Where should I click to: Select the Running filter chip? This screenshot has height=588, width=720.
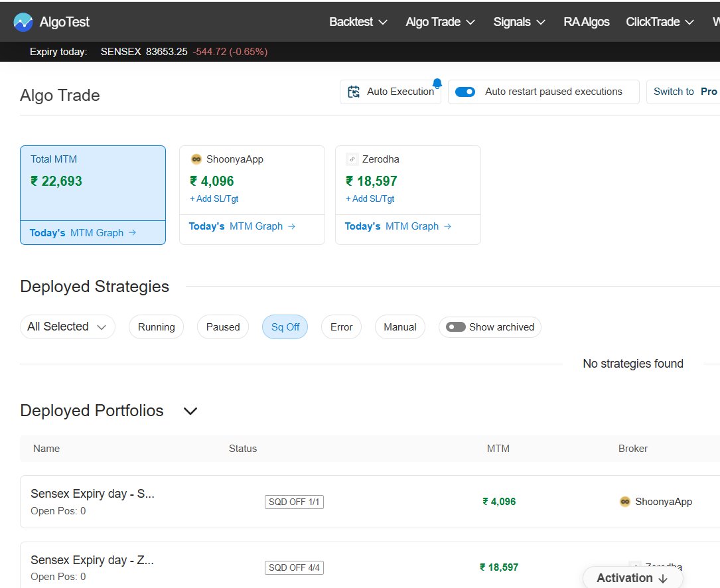tap(156, 327)
